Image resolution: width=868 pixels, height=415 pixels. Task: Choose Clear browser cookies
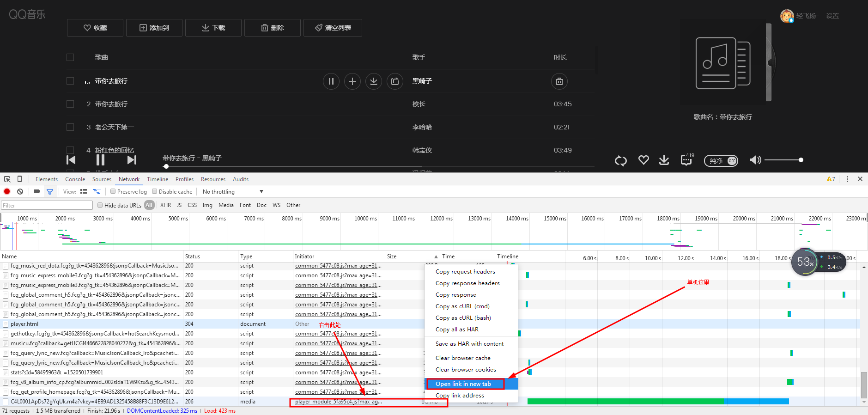click(x=471, y=370)
